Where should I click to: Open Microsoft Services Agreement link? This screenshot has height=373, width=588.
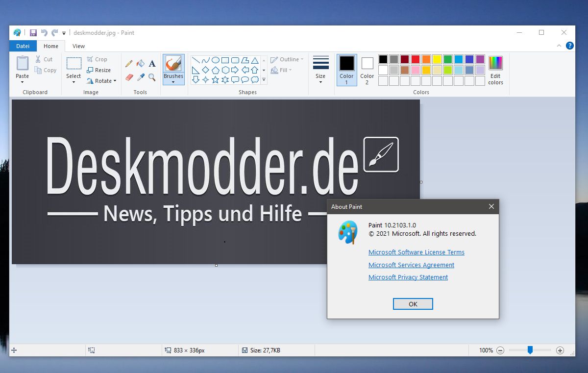[411, 265]
